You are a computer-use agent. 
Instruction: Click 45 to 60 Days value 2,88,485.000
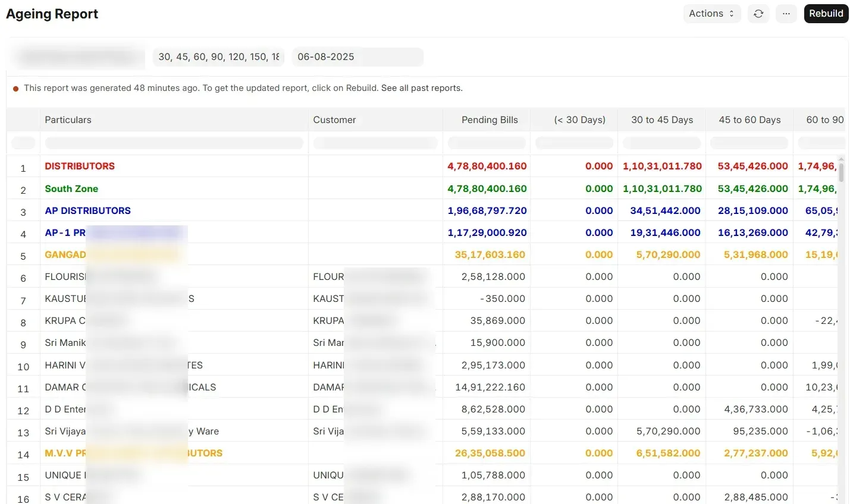[755, 497]
